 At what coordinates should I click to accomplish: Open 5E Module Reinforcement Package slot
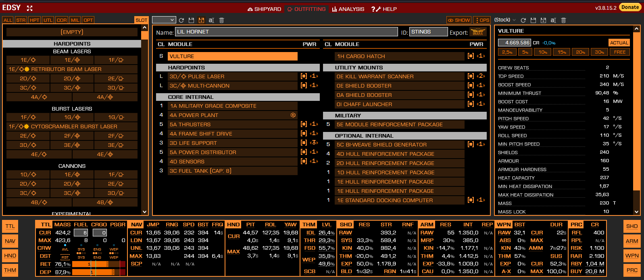tap(400, 125)
